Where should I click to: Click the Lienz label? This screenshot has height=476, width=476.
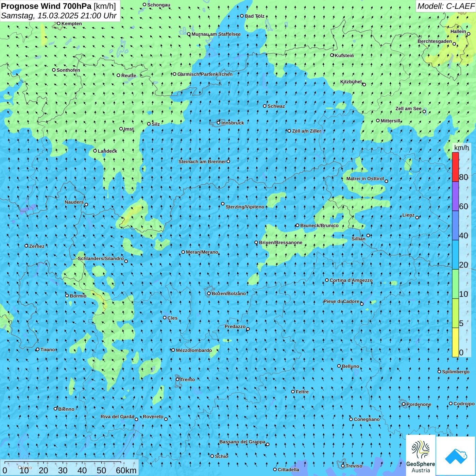coord(408,215)
